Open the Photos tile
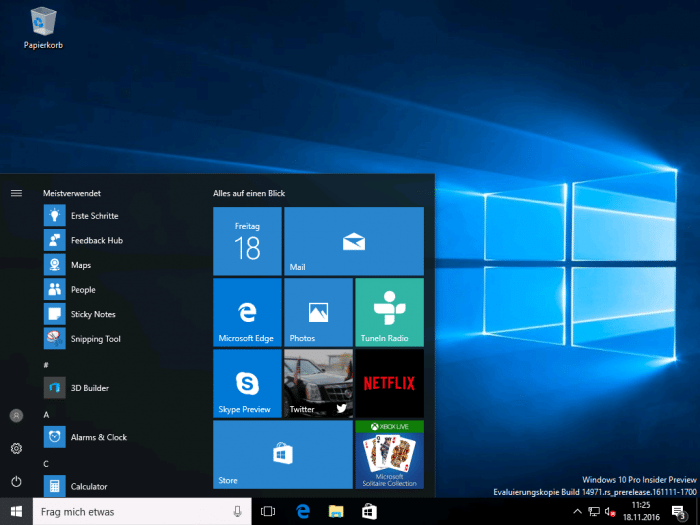This screenshot has height=525, width=700. click(x=318, y=312)
